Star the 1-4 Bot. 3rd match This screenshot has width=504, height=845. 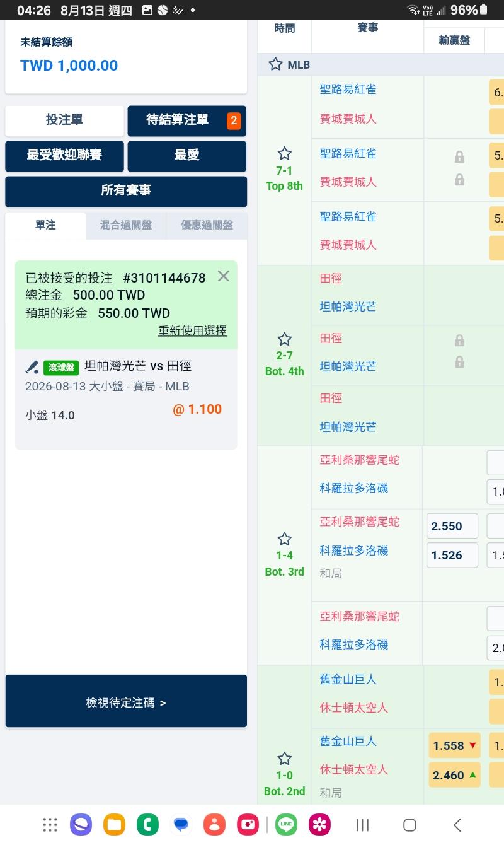pyautogui.click(x=285, y=539)
